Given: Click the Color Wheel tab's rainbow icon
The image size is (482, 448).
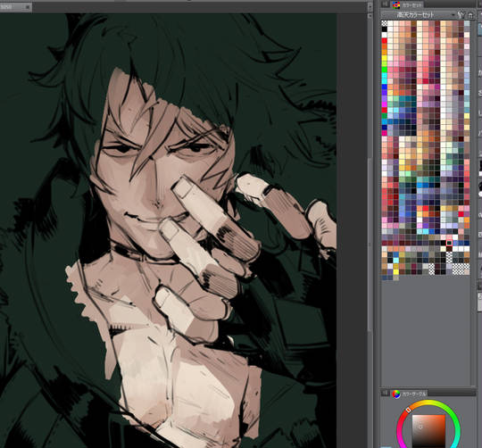Looking at the screenshot, I should coord(396,394).
